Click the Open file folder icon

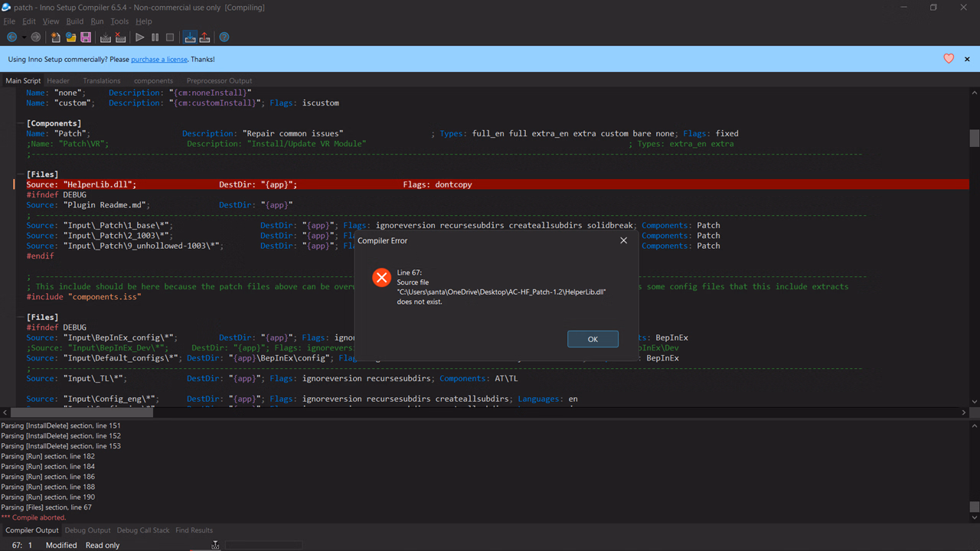(x=70, y=37)
